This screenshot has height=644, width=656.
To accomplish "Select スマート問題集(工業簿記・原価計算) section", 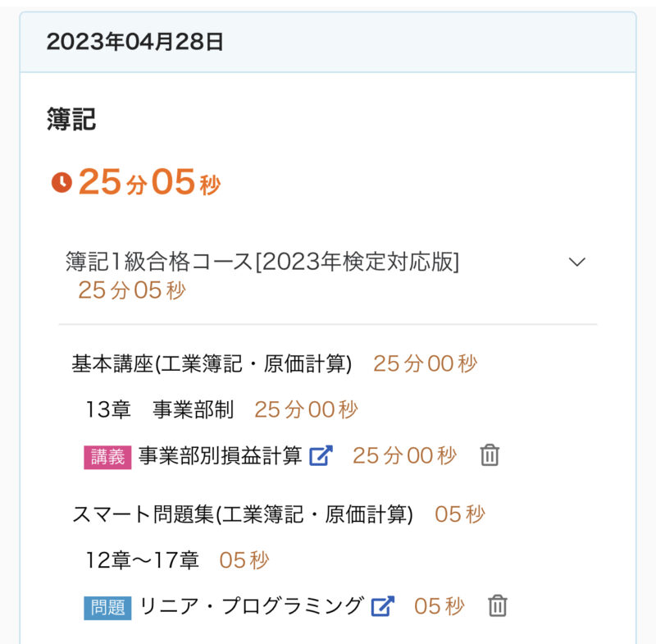I will [242, 514].
